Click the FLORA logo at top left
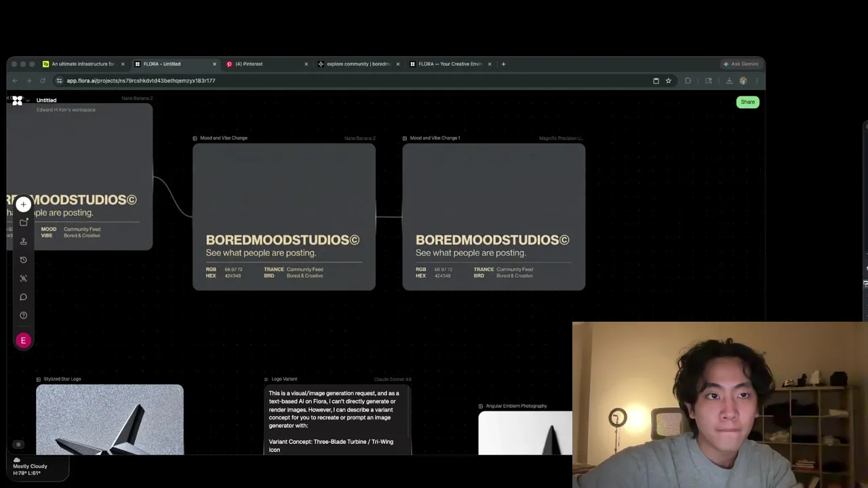Screen dimensions: 868x488 tap(17, 100)
